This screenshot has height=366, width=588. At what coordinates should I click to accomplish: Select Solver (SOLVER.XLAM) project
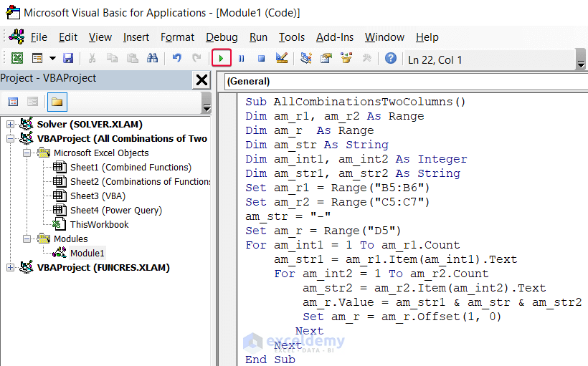[90, 125]
